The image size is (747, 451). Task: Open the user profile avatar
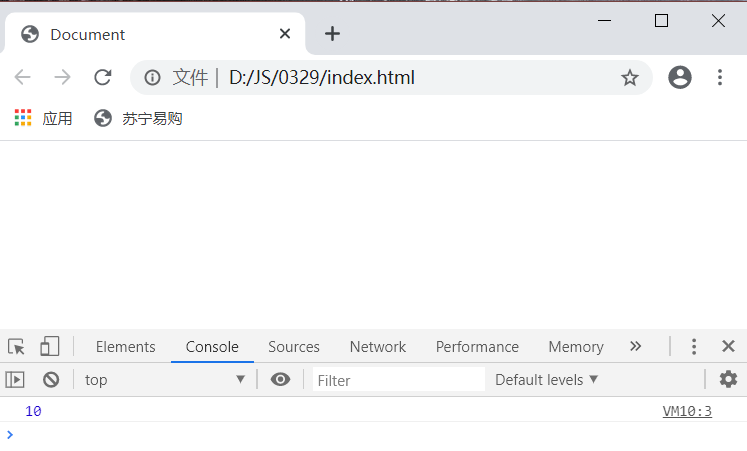coord(680,77)
